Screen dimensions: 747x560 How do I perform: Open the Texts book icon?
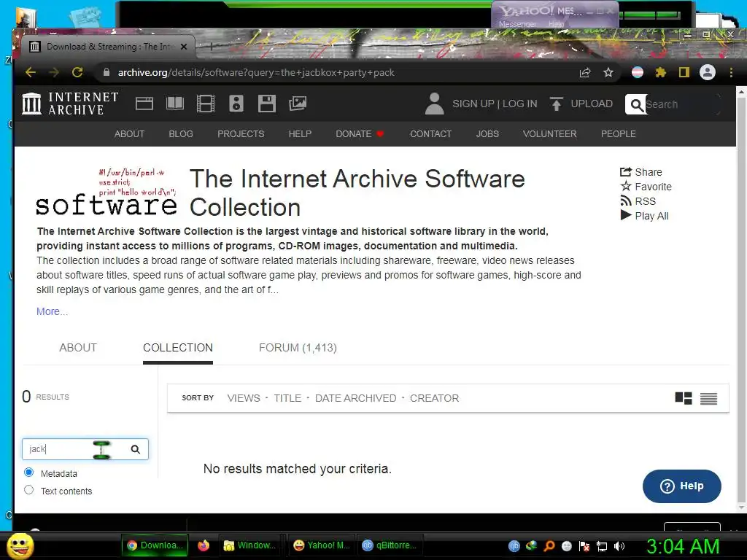coord(175,104)
